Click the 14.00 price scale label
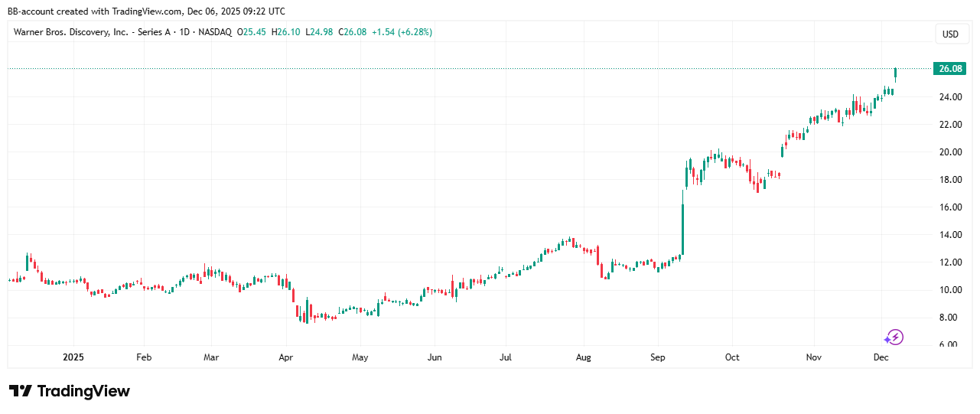980x414 pixels. (x=950, y=235)
